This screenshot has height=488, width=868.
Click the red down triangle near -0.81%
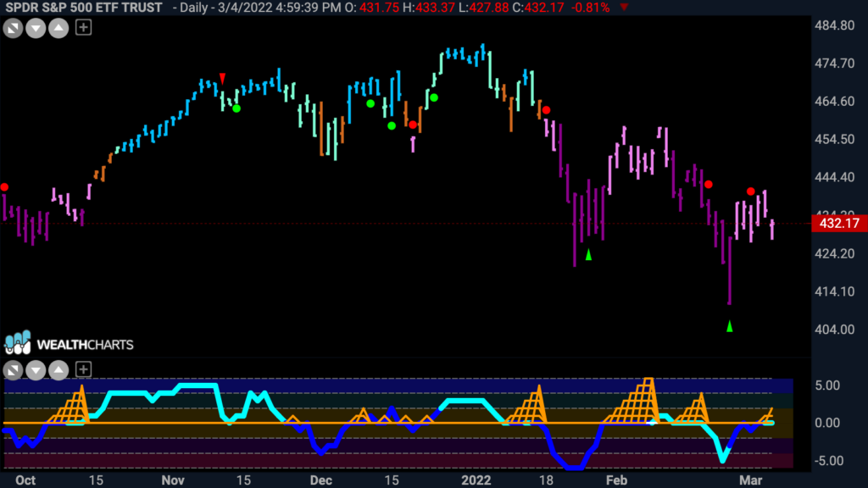click(625, 8)
